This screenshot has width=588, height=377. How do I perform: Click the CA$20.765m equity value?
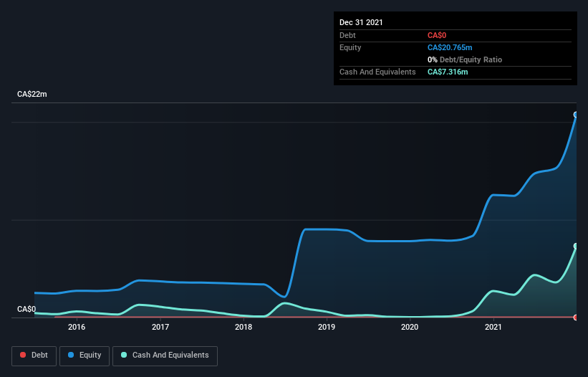pos(450,47)
